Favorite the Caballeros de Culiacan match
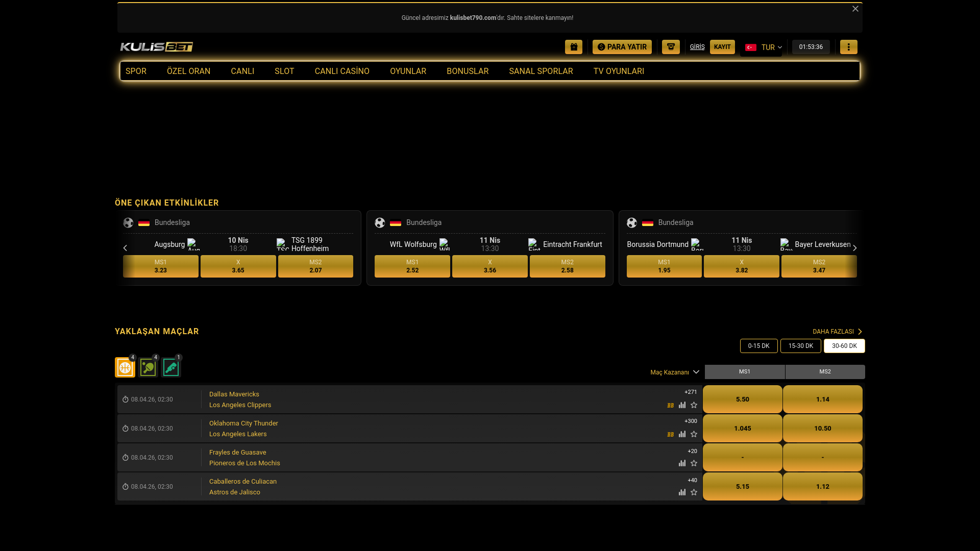This screenshot has width=980, height=551. point(694,492)
